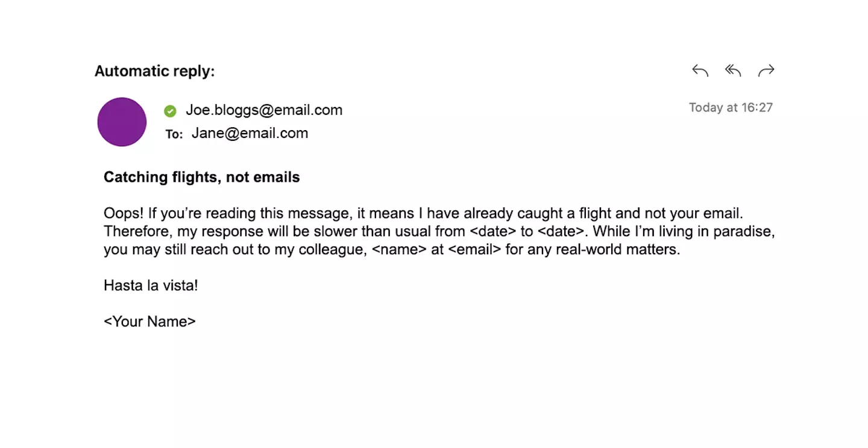Image resolution: width=868 pixels, height=448 pixels.
Task: Click the second <date> placeholder
Action: 562,231
